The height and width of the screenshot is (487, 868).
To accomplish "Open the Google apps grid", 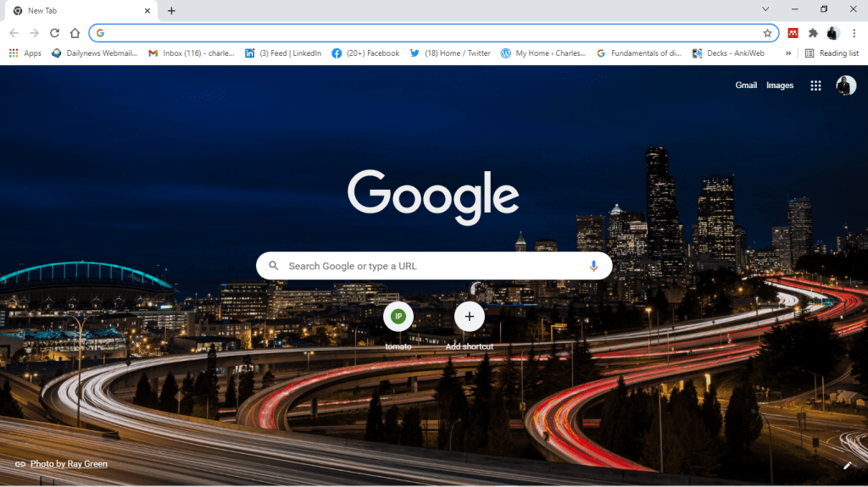I will tap(815, 86).
